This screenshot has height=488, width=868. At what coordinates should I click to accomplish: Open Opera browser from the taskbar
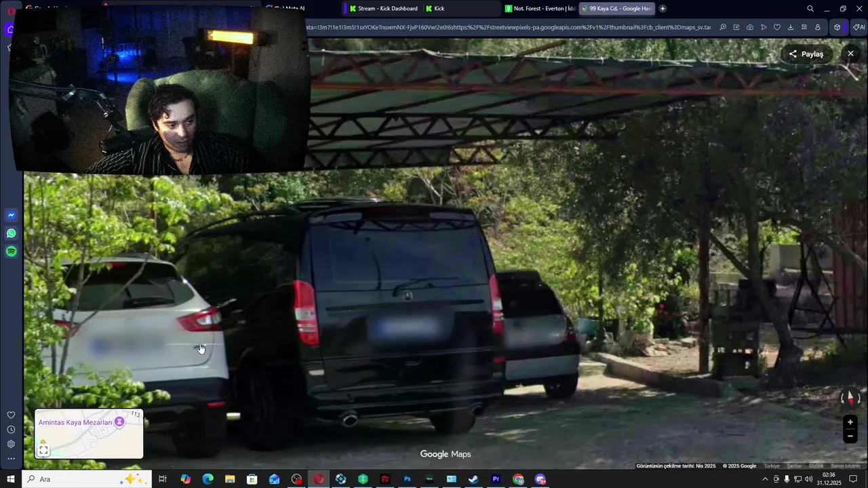coord(318,479)
